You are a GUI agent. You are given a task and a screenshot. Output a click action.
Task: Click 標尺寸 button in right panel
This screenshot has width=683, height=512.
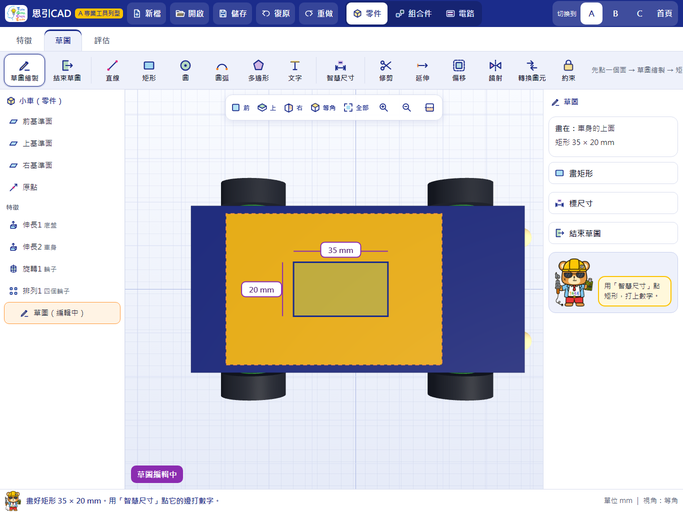(x=613, y=203)
